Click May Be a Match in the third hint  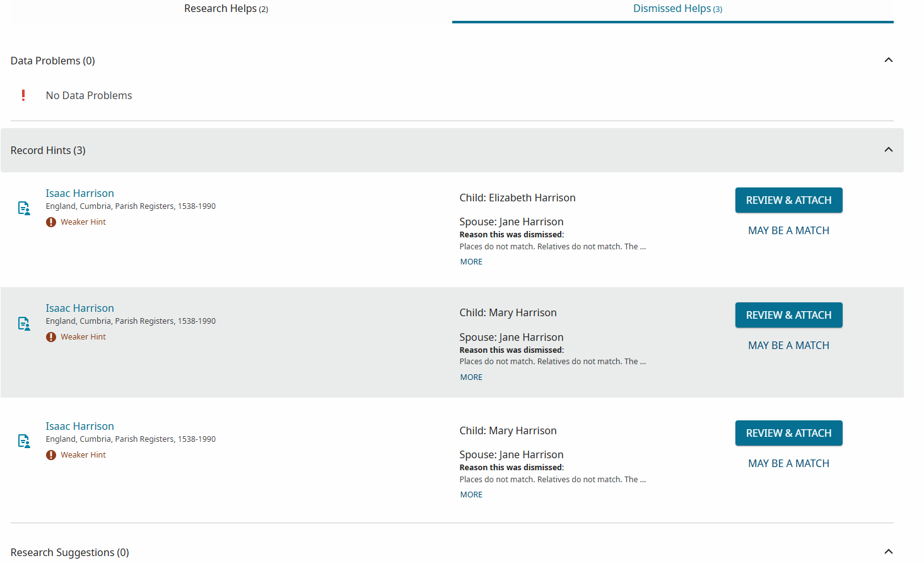click(788, 463)
